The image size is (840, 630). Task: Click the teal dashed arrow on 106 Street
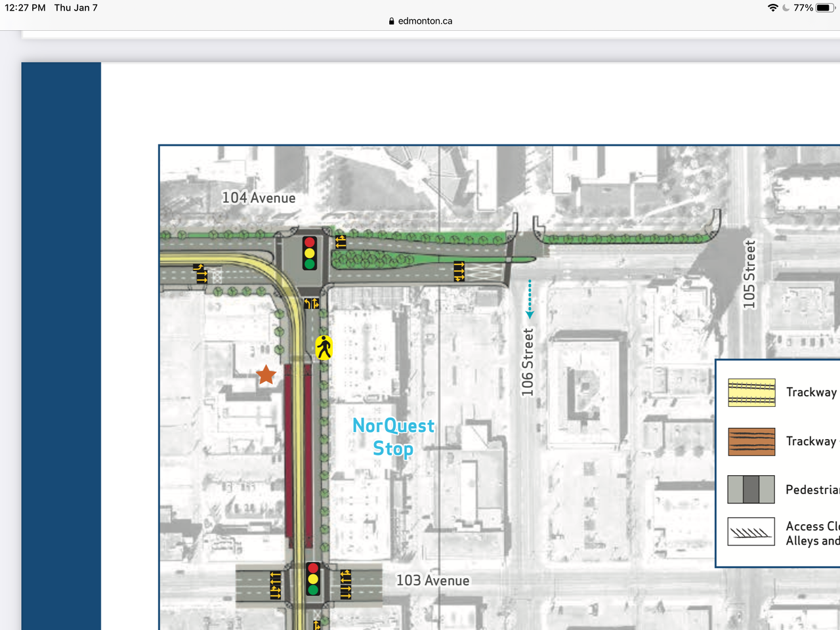pos(530,299)
